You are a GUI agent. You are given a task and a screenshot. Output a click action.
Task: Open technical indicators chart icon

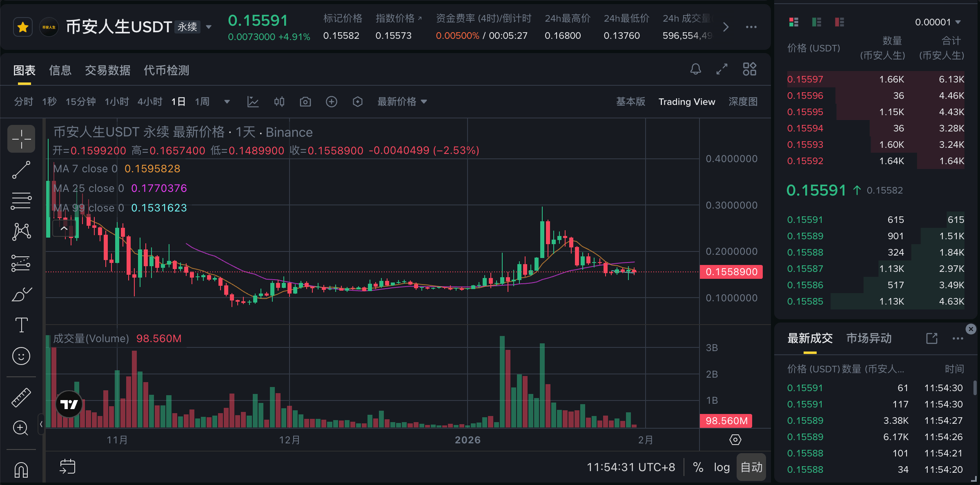(x=253, y=102)
